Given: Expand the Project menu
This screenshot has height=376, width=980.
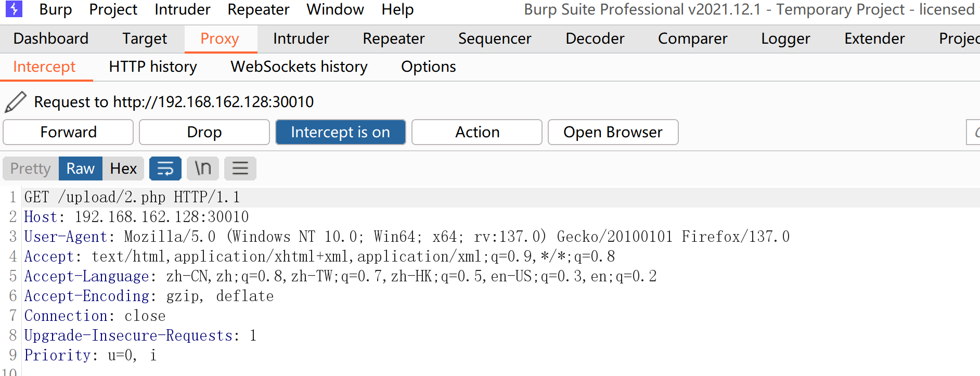Looking at the screenshot, I should (x=113, y=9).
